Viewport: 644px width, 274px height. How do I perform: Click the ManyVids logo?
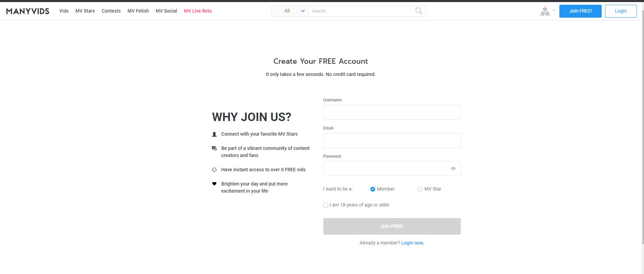click(x=28, y=11)
